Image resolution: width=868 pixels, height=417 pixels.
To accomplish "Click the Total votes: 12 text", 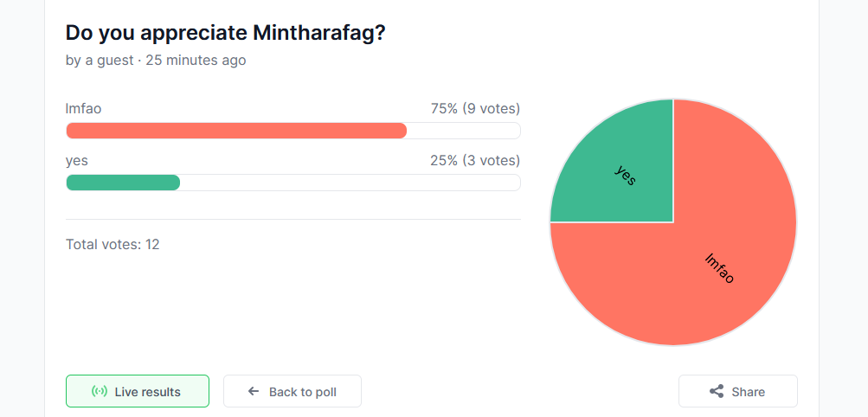I will (x=113, y=244).
